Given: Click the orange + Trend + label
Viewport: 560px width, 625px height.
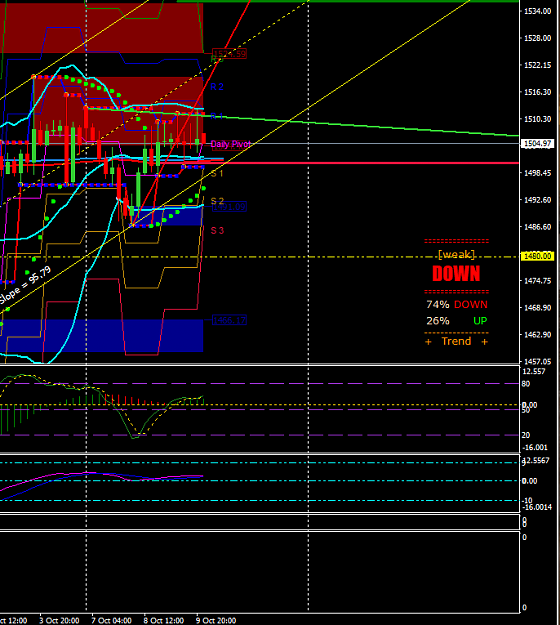Looking at the screenshot, I should click(x=456, y=341).
